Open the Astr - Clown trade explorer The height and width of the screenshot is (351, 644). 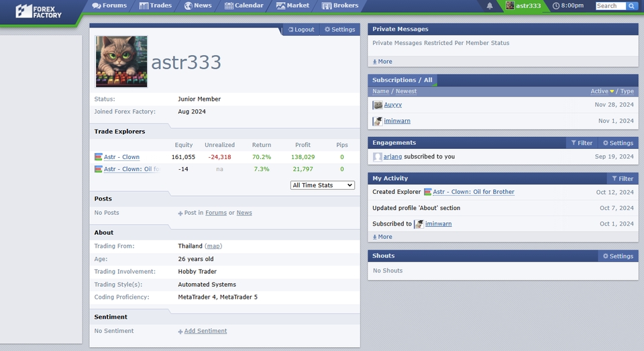coord(121,157)
